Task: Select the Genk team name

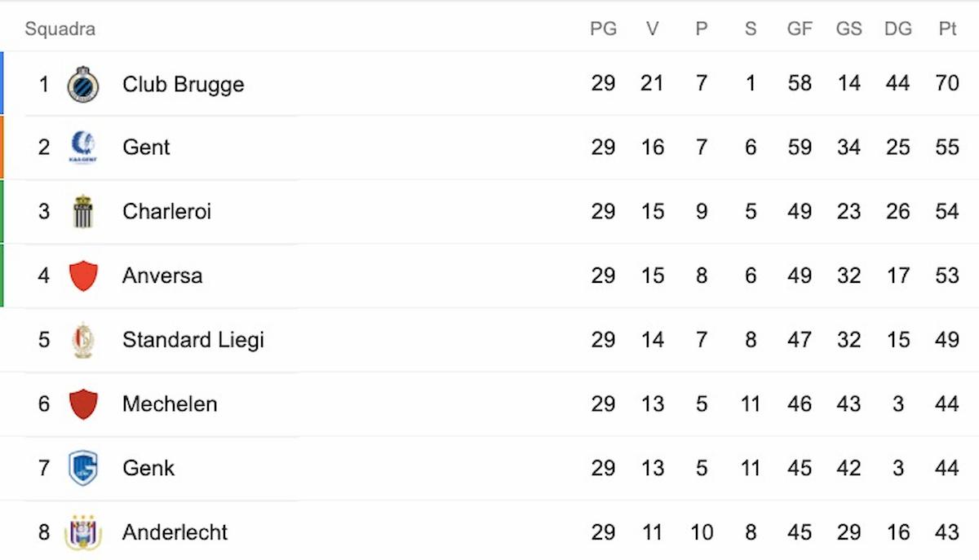Action: pyautogui.click(x=148, y=468)
